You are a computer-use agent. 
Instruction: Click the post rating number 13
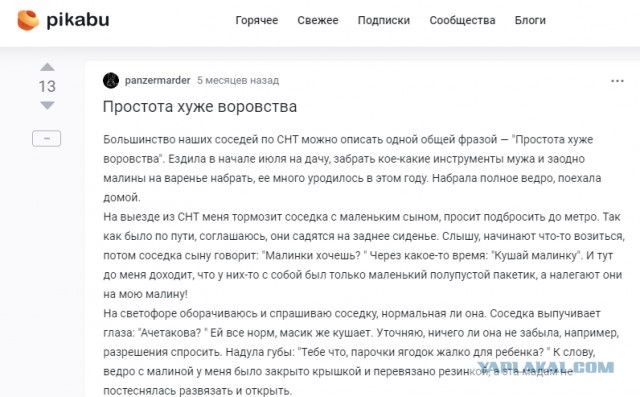coord(47,86)
